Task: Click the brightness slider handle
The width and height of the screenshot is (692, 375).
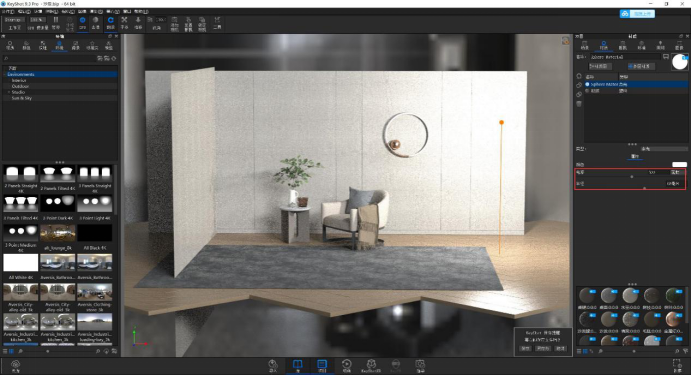Action: [x=632, y=176]
